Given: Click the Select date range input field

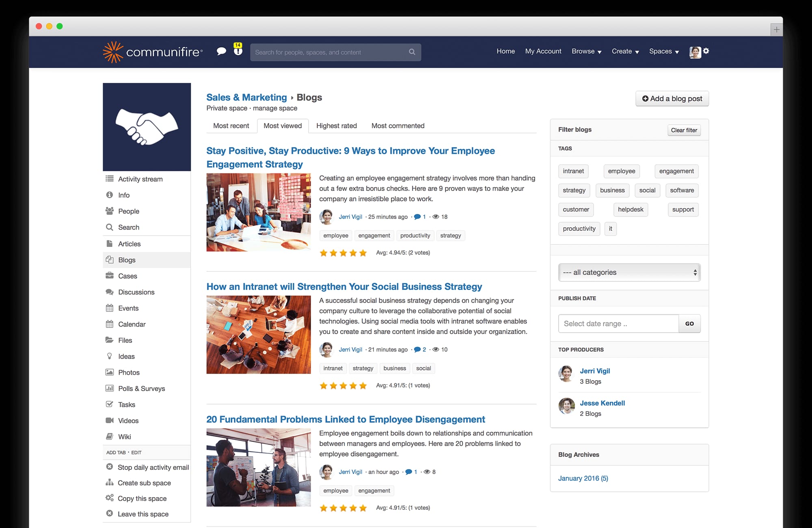Looking at the screenshot, I should click(x=618, y=323).
